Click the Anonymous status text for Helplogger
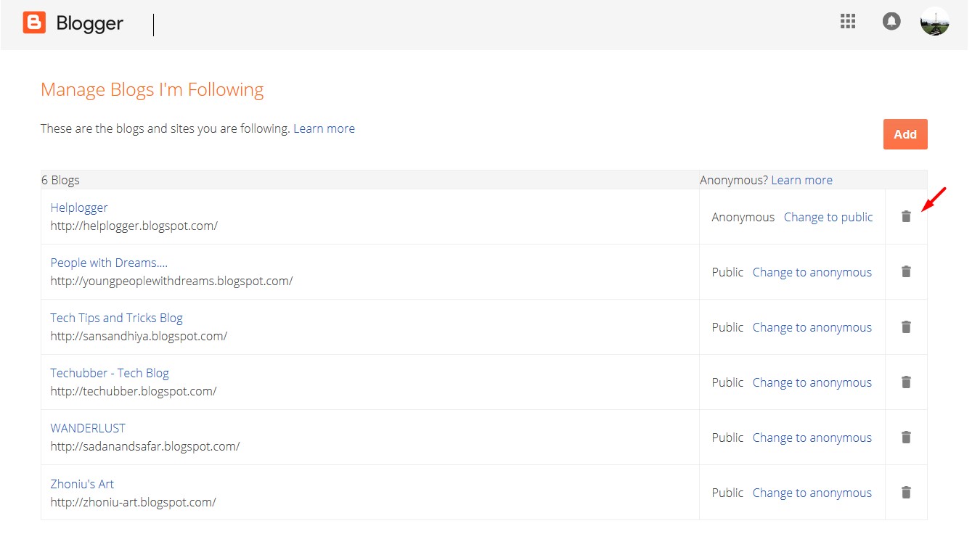Image resolution: width=980 pixels, height=534 pixels. click(x=743, y=217)
